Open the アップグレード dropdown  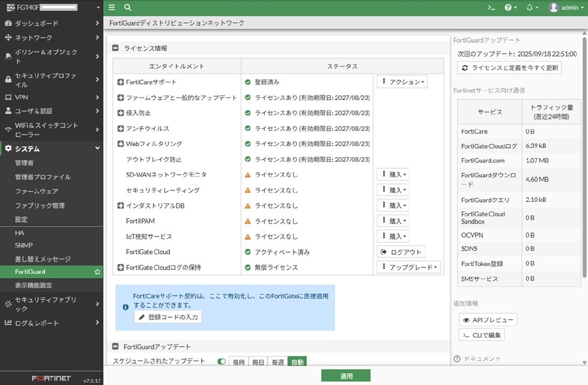[x=409, y=267]
